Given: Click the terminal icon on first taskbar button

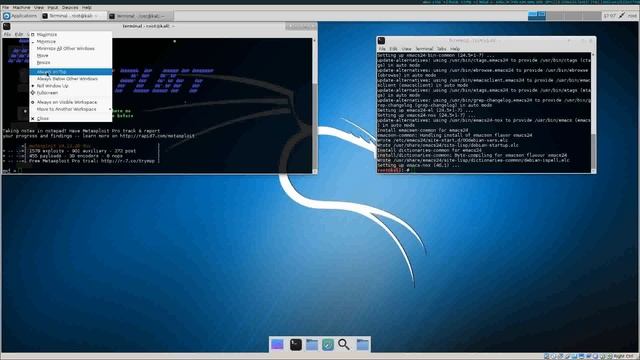Looking at the screenshot, I should click(45, 16).
